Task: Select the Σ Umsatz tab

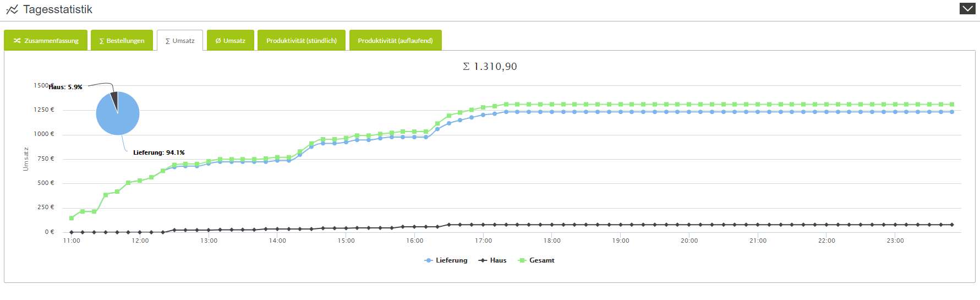Action: [180, 40]
